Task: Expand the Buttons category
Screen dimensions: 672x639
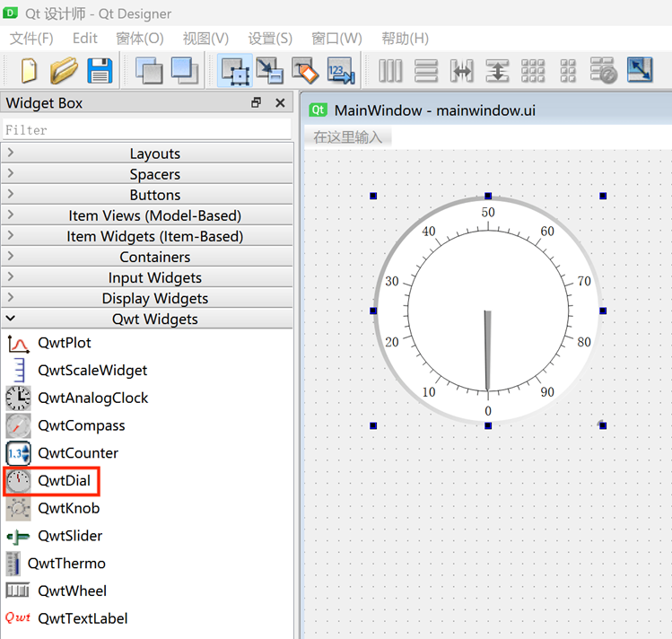Action: point(147,195)
